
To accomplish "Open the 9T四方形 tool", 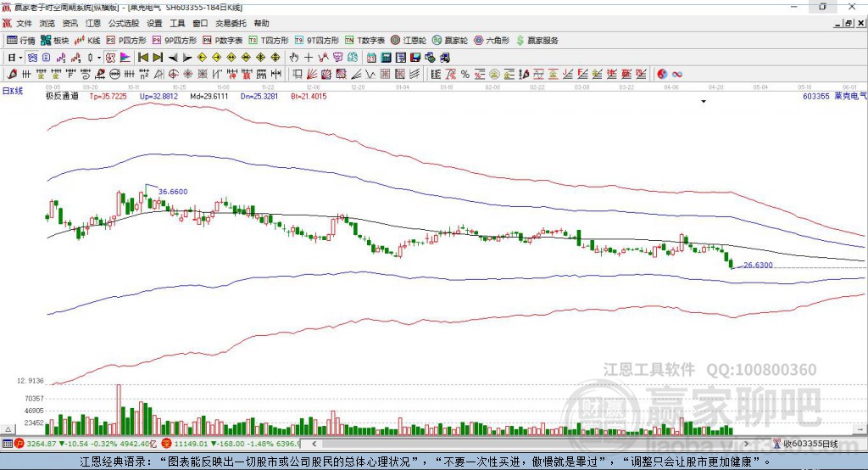I will tap(316, 41).
